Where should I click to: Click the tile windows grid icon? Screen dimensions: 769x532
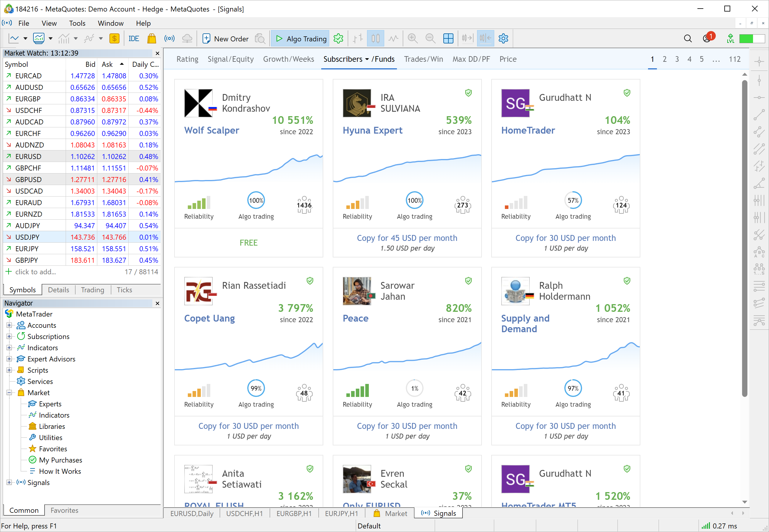tap(448, 39)
